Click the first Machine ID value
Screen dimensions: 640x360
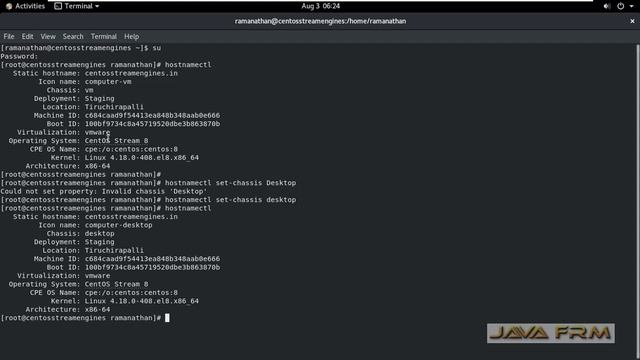click(x=152, y=116)
